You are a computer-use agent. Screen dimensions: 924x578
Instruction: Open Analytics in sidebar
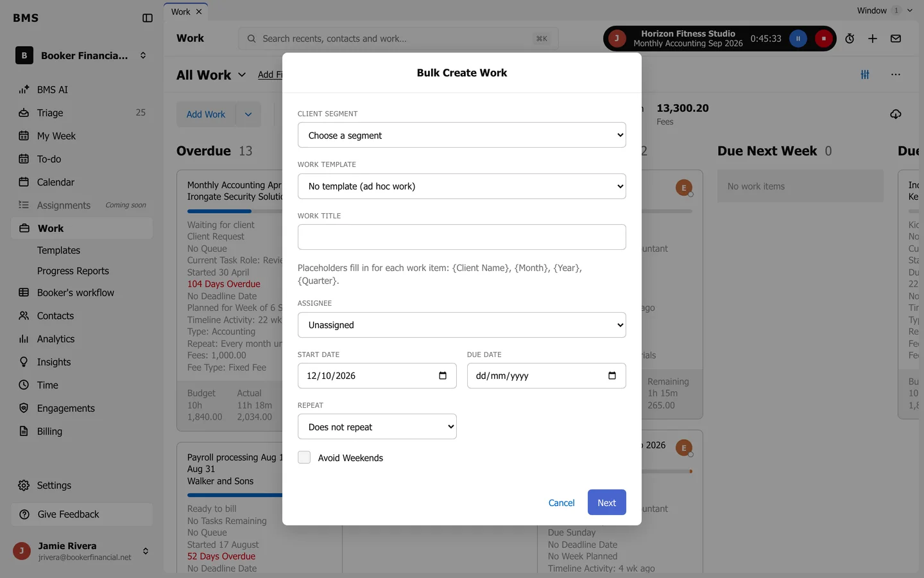click(81, 339)
